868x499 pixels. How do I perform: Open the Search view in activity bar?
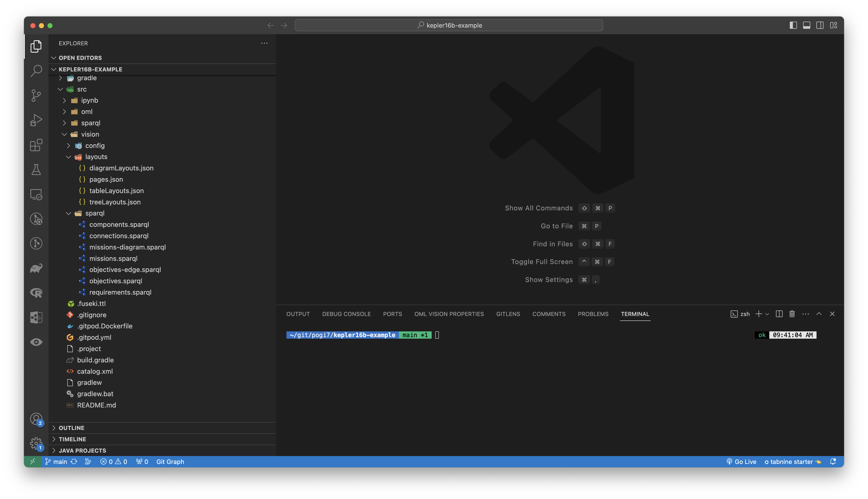(x=36, y=71)
